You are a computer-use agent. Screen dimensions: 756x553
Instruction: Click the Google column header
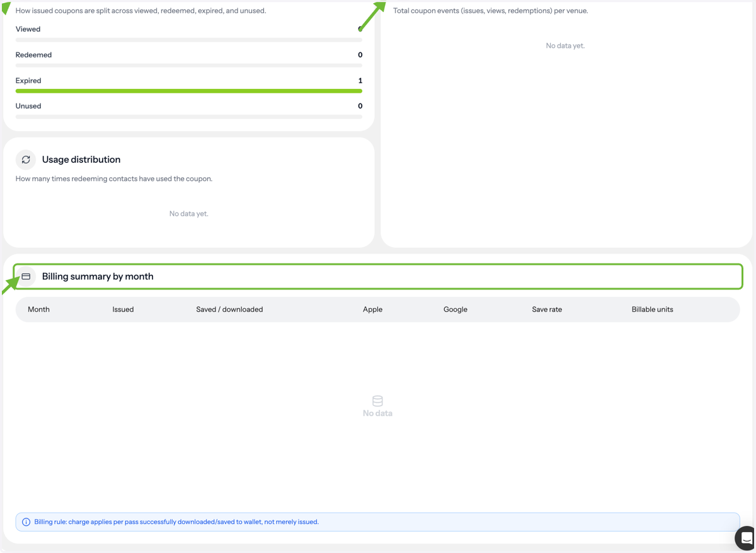point(455,310)
